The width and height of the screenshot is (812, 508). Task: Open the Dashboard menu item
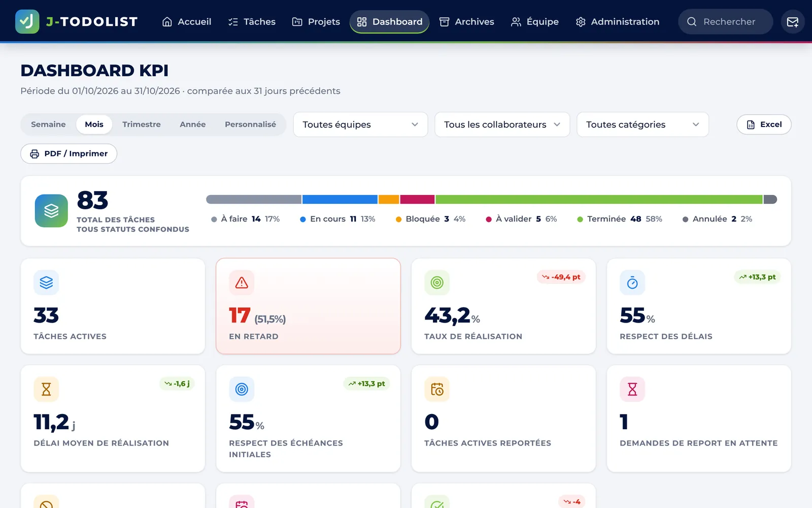(x=389, y=22)
